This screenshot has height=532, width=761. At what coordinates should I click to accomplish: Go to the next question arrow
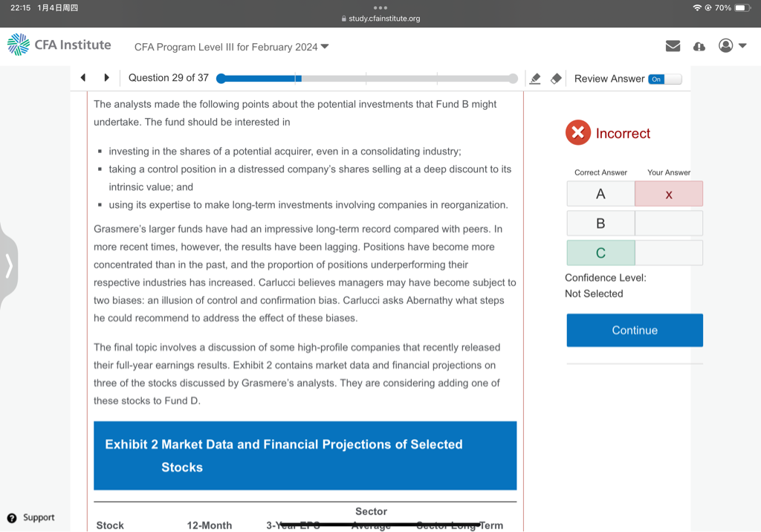point(106,78)
